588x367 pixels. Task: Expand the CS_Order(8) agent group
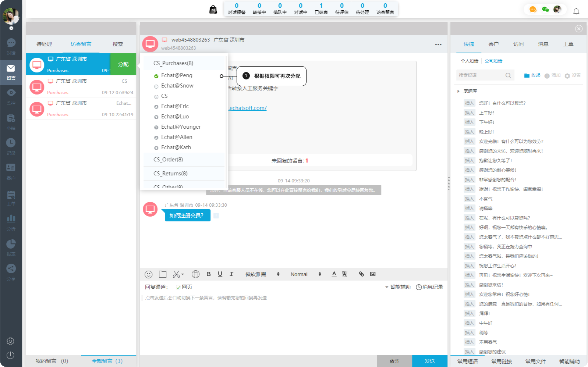pyautogui.click(x=168, y=160)
